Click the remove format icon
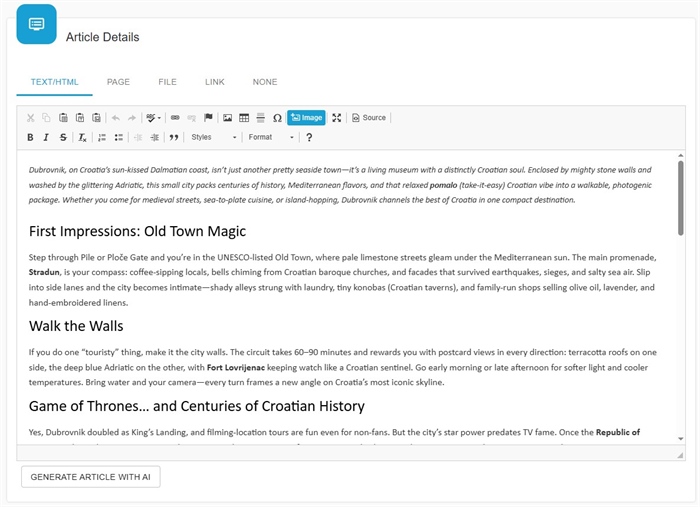This screenshot has height=507, width=700. point(82,137)
